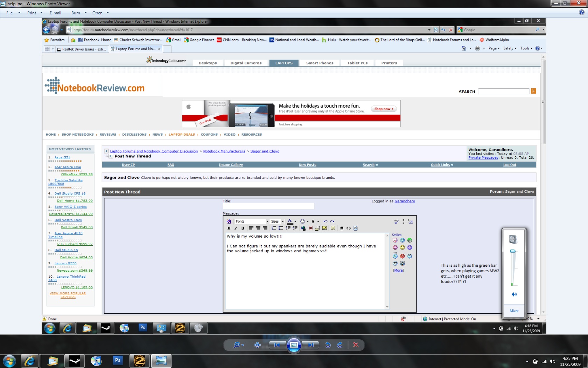The height and width of the screenshot is (368, 588).
Task: Select the LAPTOPS tab on TechnologyGuide bar
Action: click(284, 63)
